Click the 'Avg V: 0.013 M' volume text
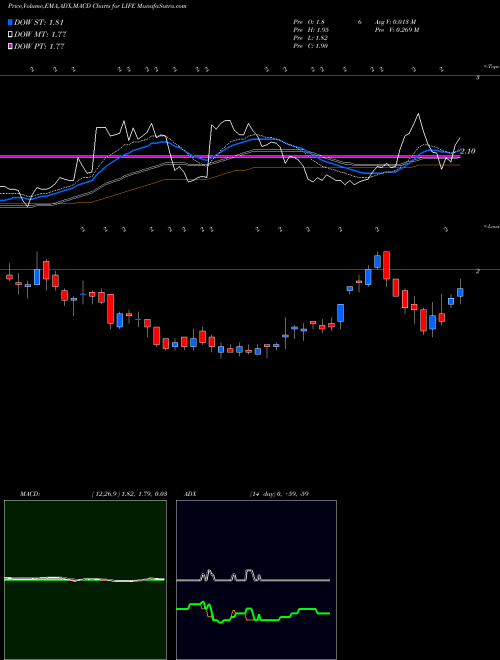This screenshot has width=500, height=660. [x=395, y=22]
